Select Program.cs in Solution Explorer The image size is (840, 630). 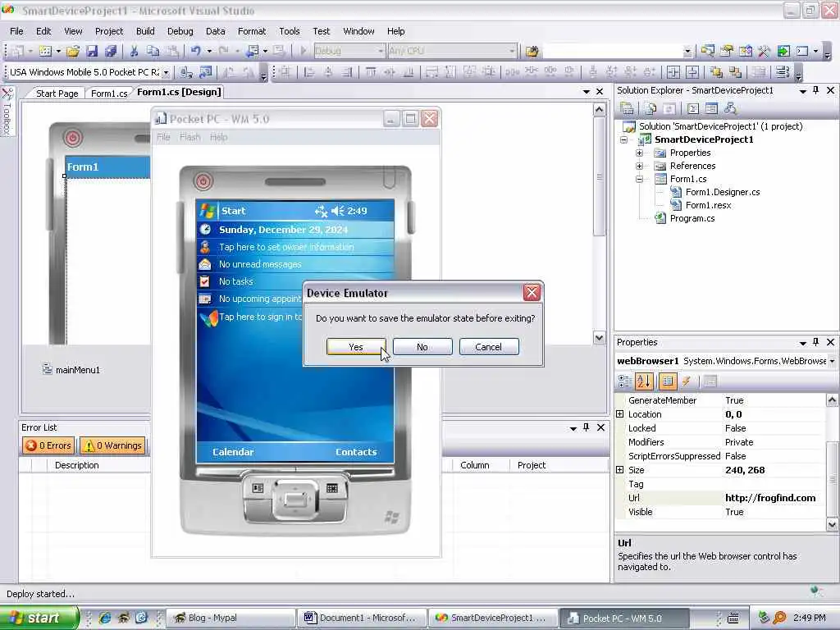click(x=692, y=218)
